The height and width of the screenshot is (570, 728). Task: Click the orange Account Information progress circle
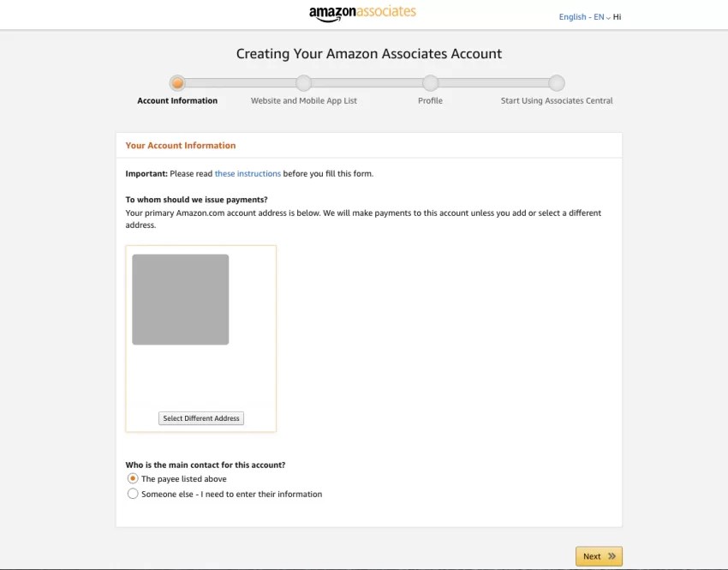pyautogui.click(x=177, y=83)
